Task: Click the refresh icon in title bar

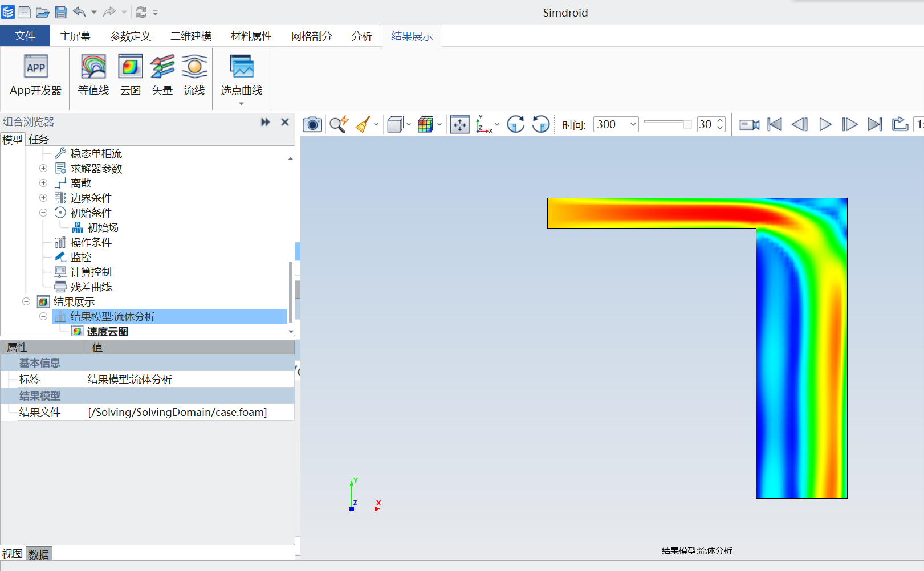Action: [x=141, y=12]
